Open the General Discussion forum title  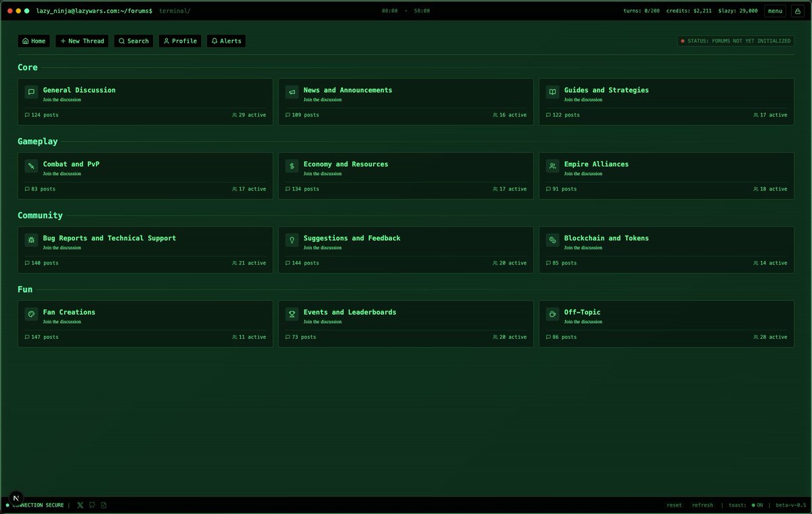(79, 90)
